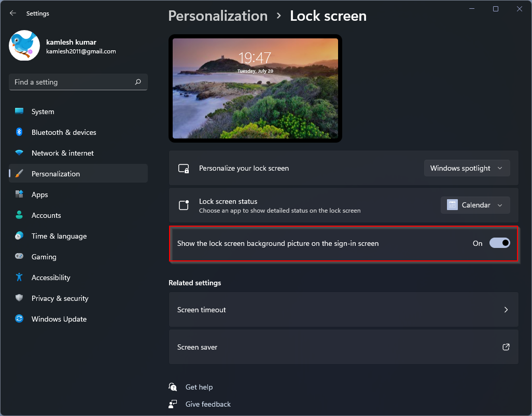This screenshot has width=532, height=416.
Task: Click the Find a setting search box
Action: tap(78, 82)
